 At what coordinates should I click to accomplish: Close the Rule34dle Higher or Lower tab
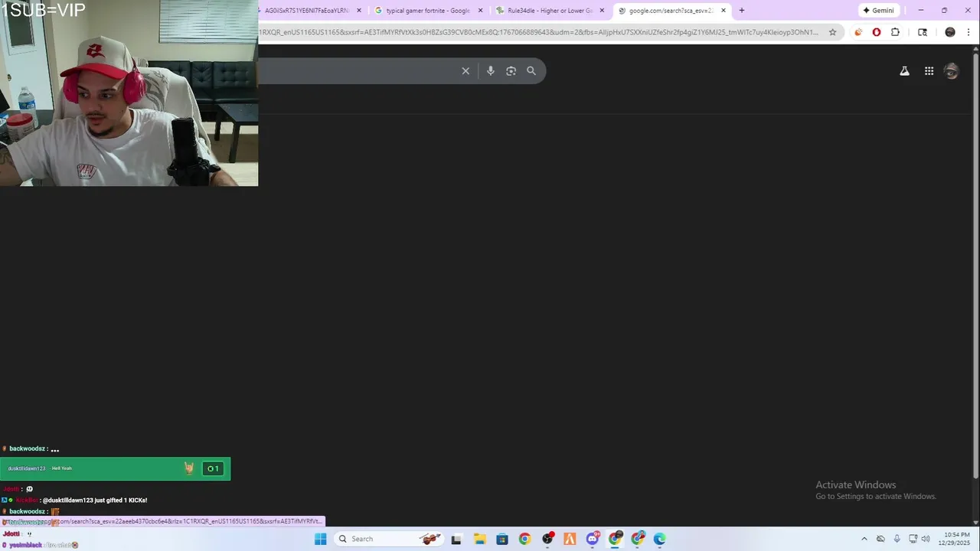coord(602,11)
